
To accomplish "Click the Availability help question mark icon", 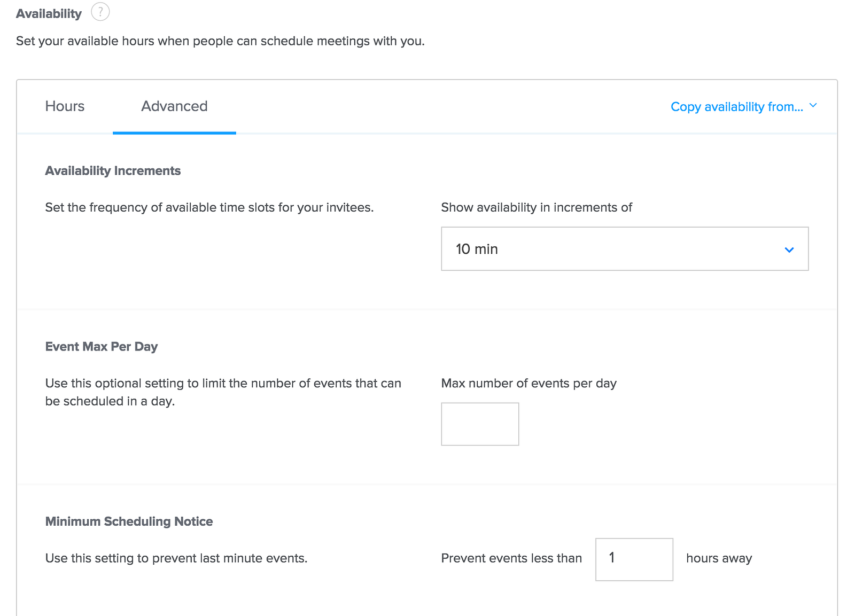I will tap(100, 12).
